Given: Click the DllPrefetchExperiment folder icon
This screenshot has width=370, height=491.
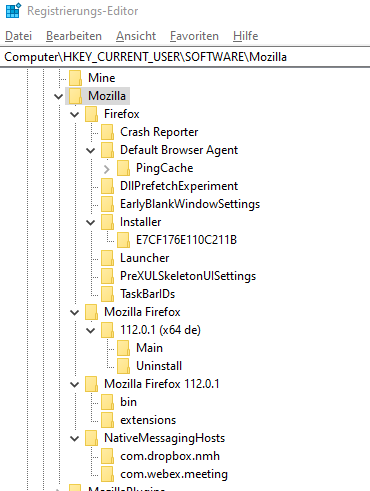Looking at the screenshot, I should 107,186.
